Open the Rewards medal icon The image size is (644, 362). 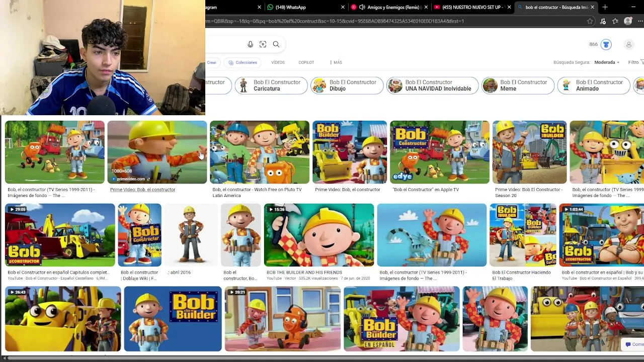click(x=606, y=44)
